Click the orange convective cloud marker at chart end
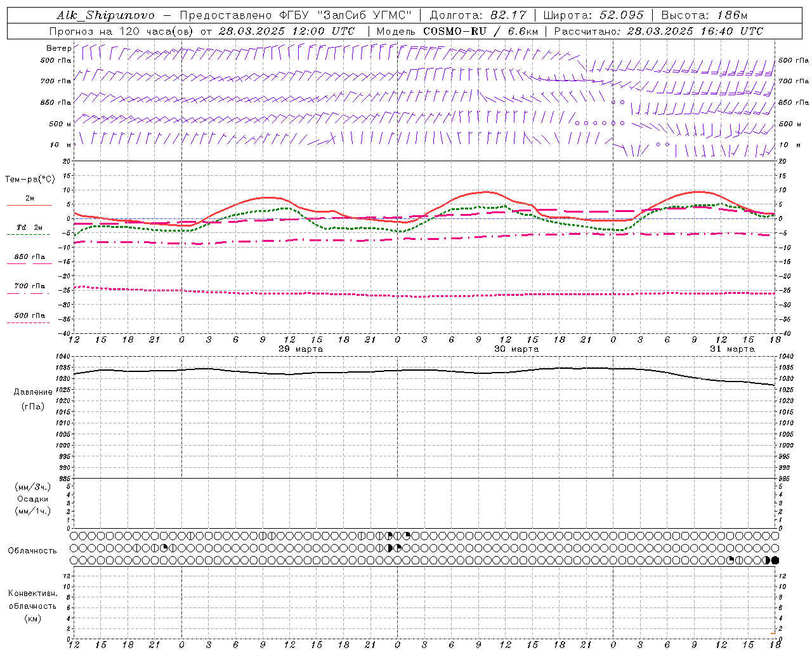 click(773, 633)
